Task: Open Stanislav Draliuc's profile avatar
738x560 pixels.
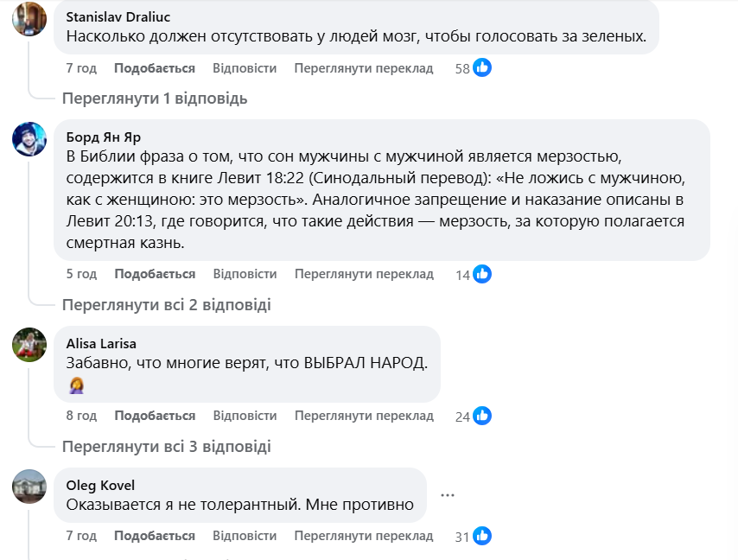Action: [x=29, y=19]
